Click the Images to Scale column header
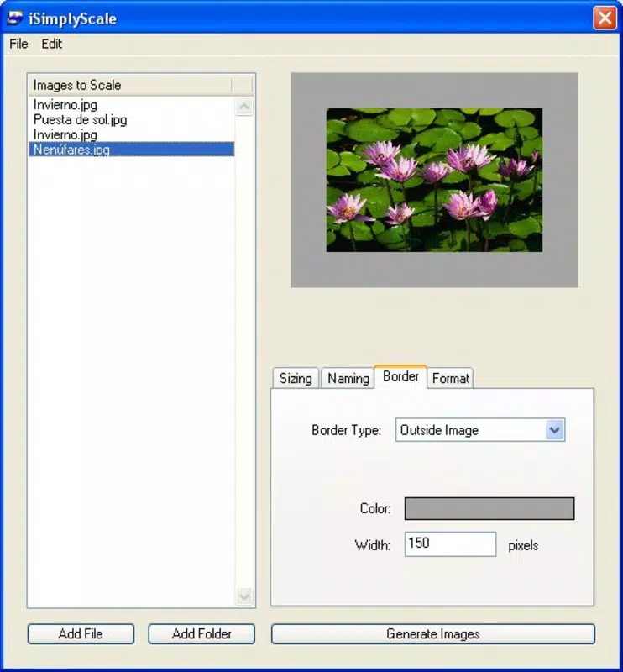Image resolution: width=623 pixels, height=672 pixels. (x=130, y=85)
